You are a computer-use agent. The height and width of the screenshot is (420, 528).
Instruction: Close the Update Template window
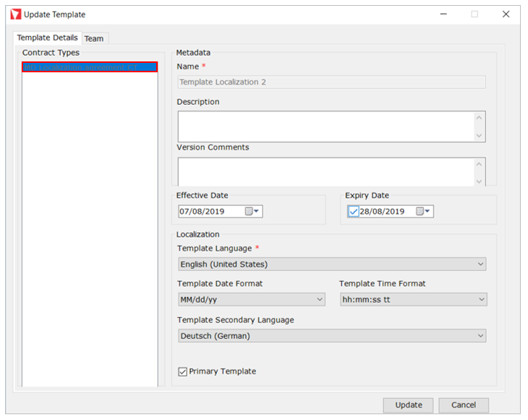pos(506,14)
